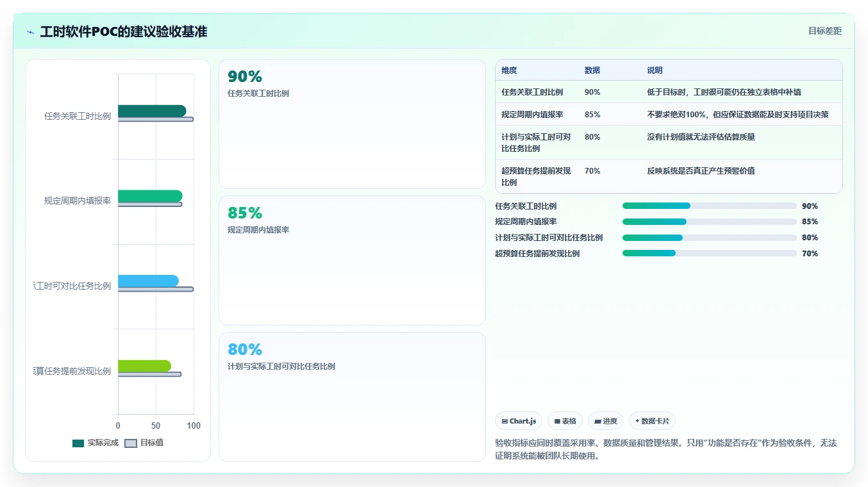Open the 90% 任务关联工时比例 card
The height and width of the screenshot is (487, 868).
352,124
